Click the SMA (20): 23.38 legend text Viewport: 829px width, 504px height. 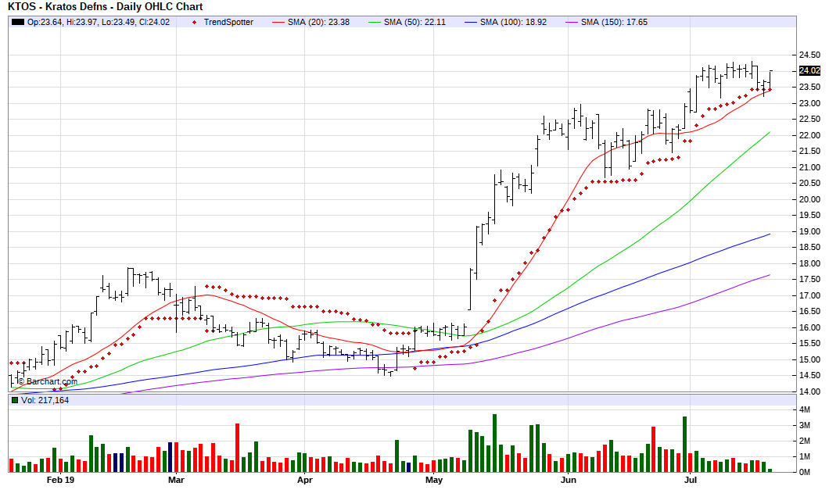[x=318, y=22]
